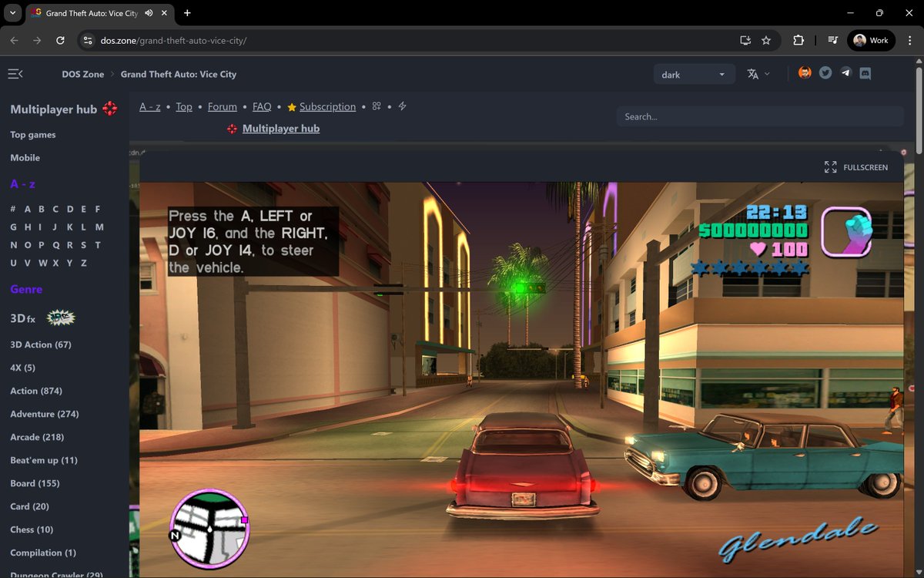Open the Discord social icon

[x=865, y=73]
